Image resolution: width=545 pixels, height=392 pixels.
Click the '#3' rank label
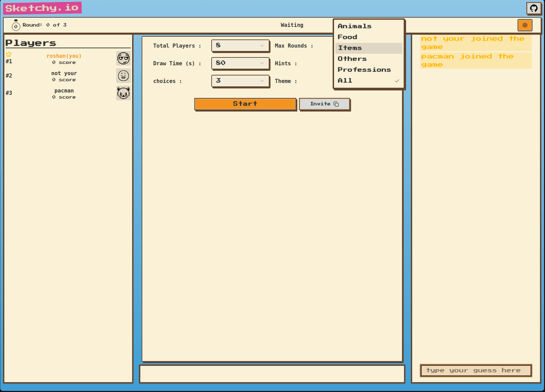coord(9,93)
